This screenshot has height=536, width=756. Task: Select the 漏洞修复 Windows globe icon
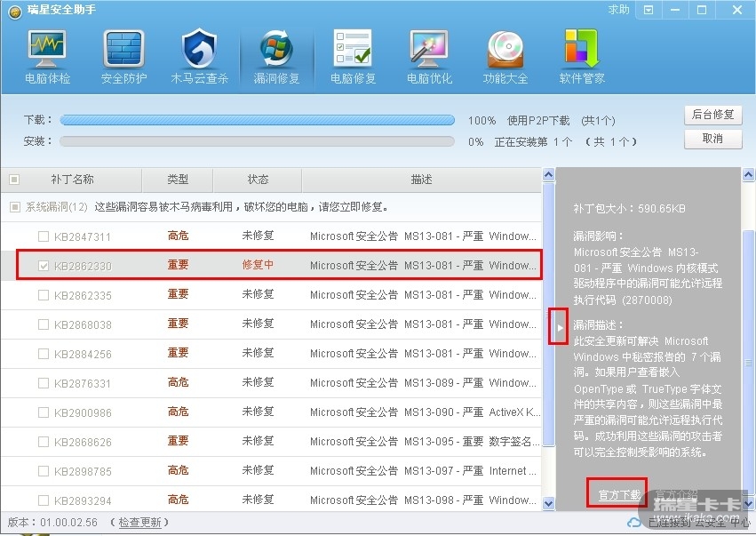pyautogui.click(x=276, y=49)
